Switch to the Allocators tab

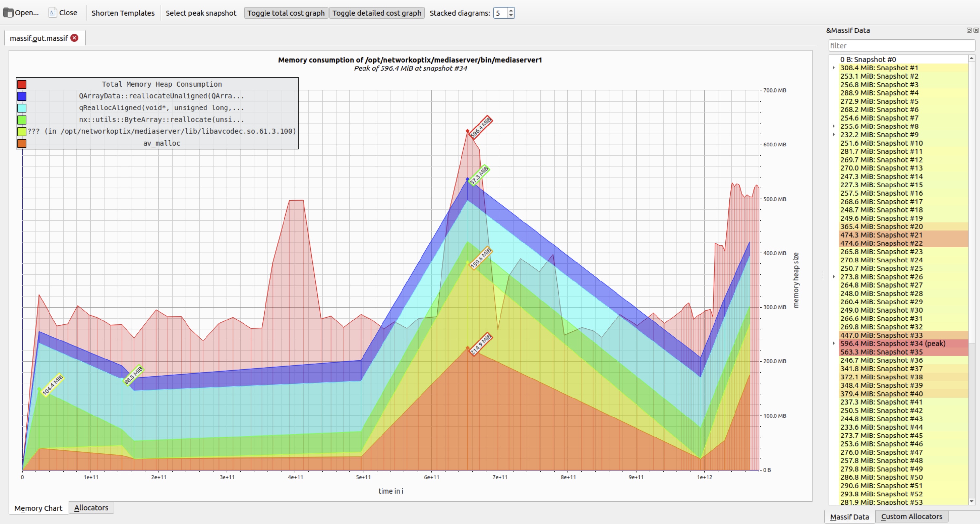tap(91, 508)
